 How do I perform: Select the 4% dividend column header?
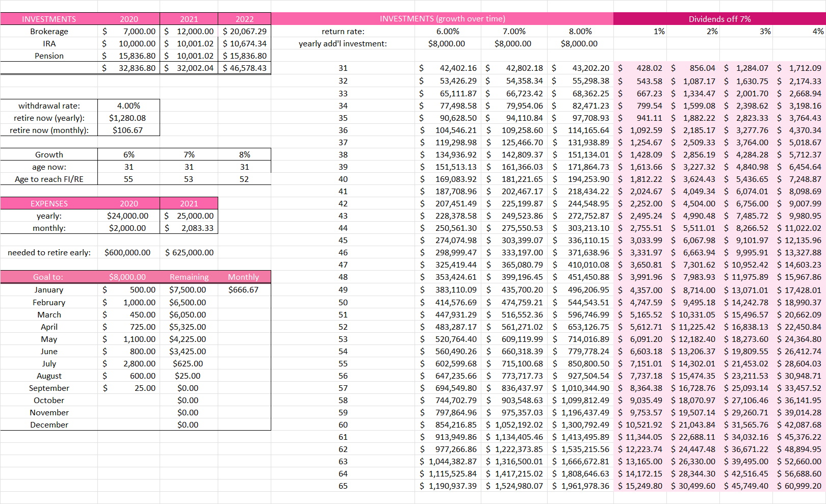pyautogui.click(x=799, y=31)
